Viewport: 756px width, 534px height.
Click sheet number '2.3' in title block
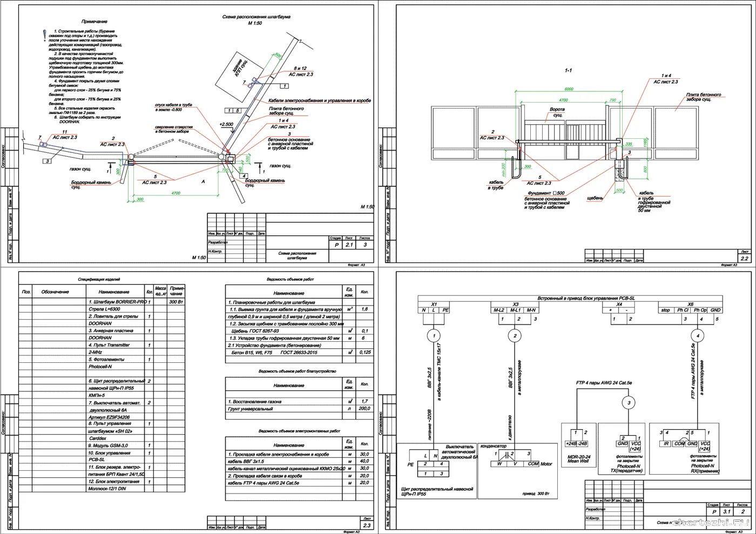[367, 525]
